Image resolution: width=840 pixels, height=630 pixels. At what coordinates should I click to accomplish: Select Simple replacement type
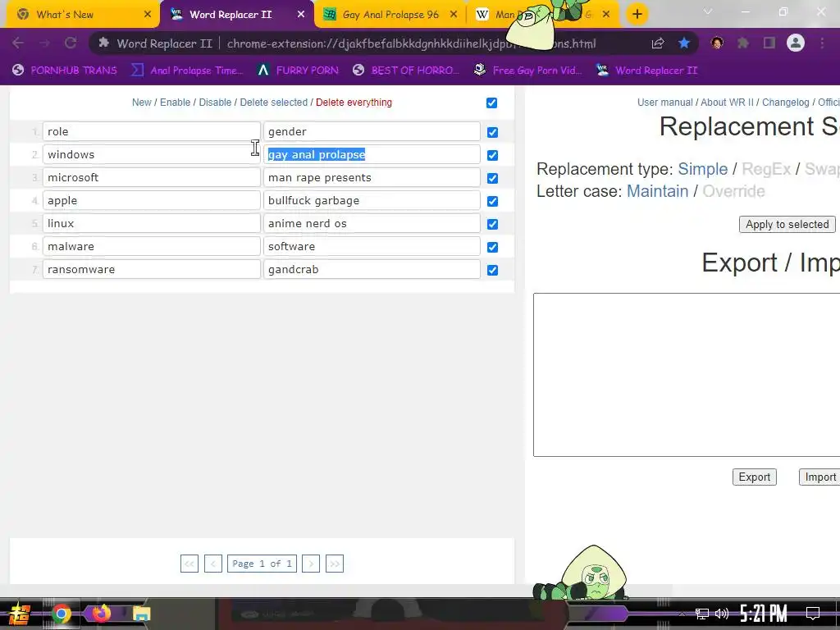coord(702,169)
